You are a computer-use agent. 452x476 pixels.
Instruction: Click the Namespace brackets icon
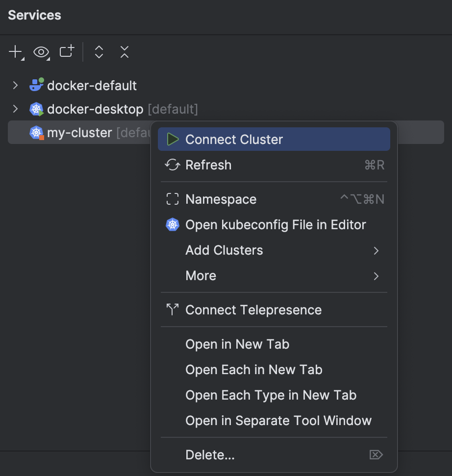coord(172,199)
